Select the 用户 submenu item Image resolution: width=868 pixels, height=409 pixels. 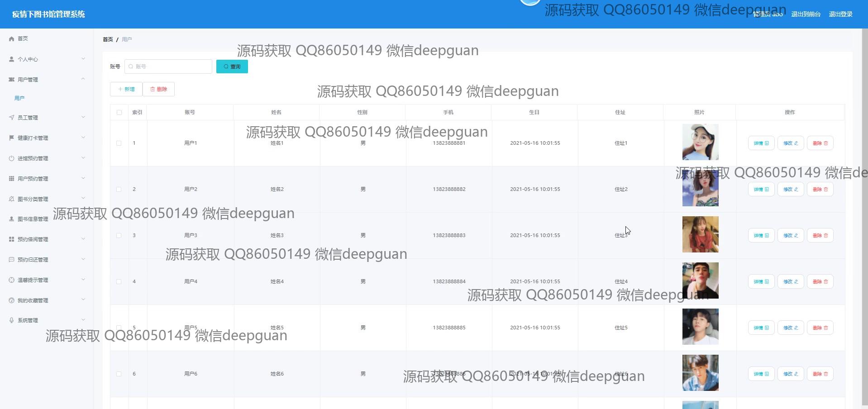19,98
